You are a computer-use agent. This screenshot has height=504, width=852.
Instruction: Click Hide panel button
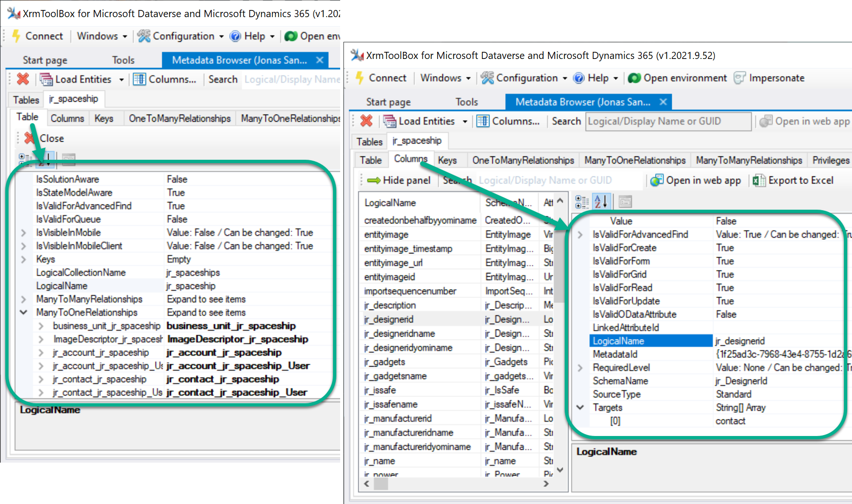pyautogui.click(x=399, y=180)
